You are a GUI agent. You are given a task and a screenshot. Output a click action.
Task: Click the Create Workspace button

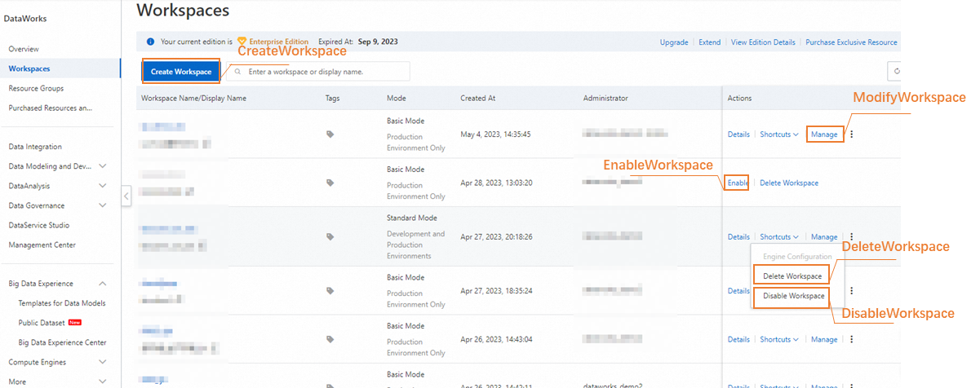(x=181, y=72)
